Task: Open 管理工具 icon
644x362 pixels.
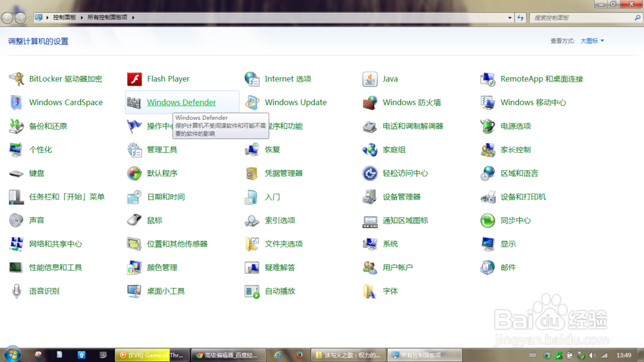Action: (x=135, y=149)
